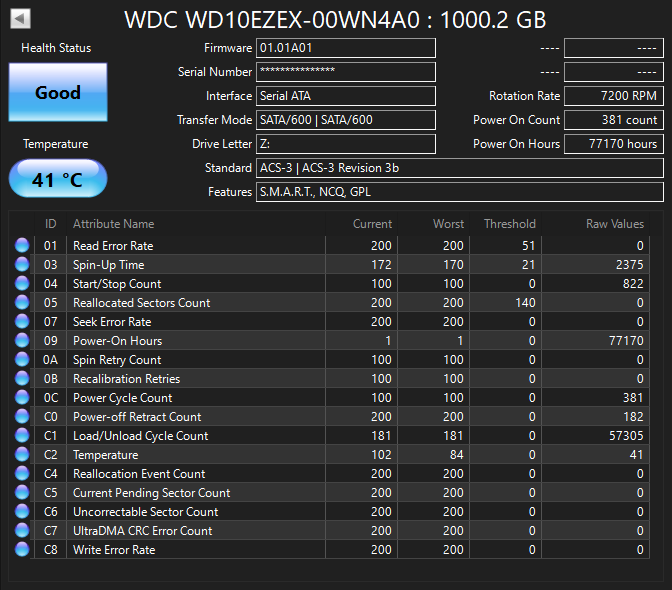Click the status orb for Load/Unload Cycle Count

coord(22,435)
